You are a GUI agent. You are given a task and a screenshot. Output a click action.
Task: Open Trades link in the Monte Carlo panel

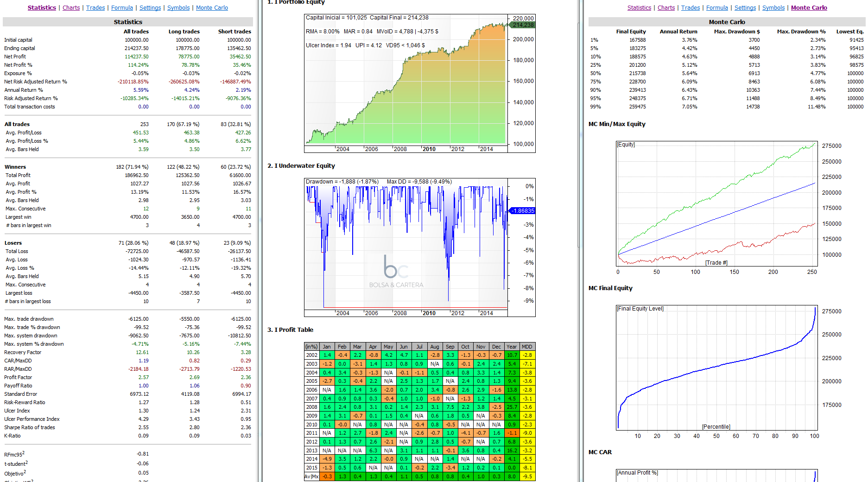coord(691,8)
